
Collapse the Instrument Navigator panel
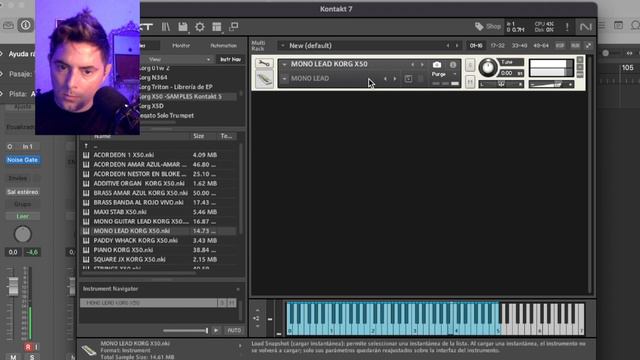pos(238,289)
